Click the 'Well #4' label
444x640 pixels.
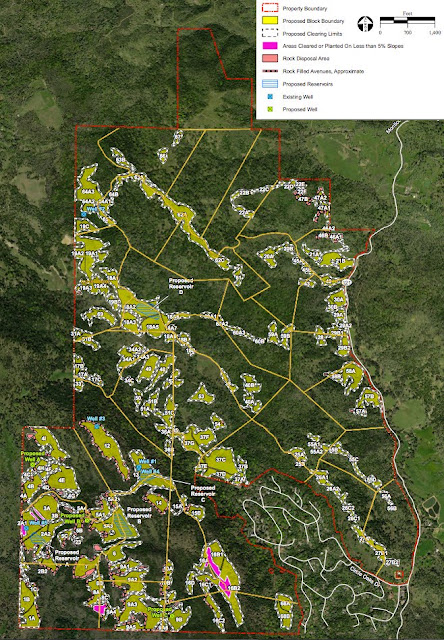tap(151, 471)
